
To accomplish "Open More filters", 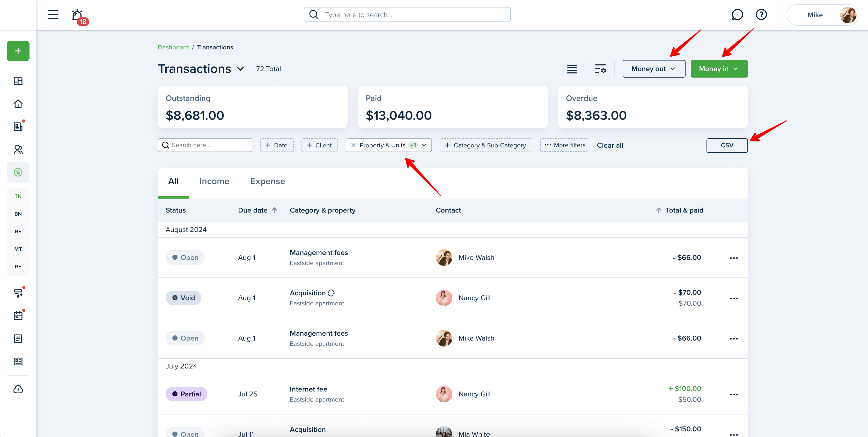I will 564,145.
